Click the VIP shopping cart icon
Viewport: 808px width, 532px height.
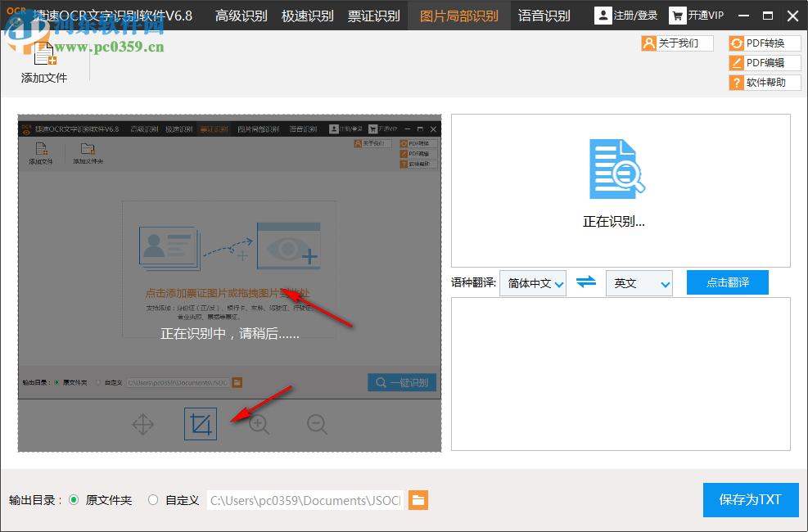coord(677,16)
